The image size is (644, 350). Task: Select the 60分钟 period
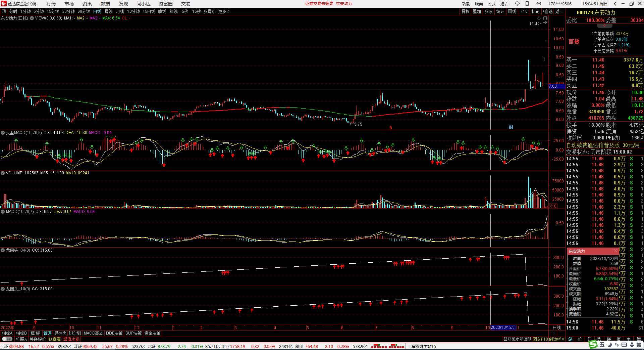click(84, 11)
